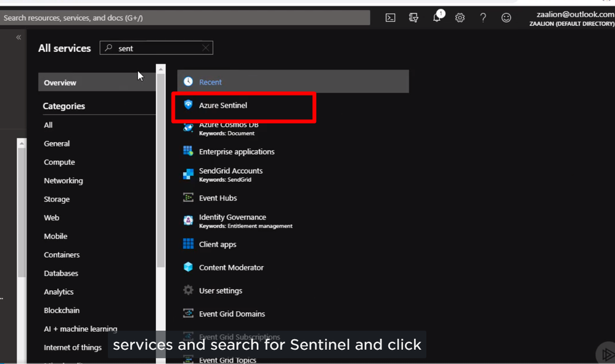Select the Overview item
615x364 pixels.
[x=97, y=83]
